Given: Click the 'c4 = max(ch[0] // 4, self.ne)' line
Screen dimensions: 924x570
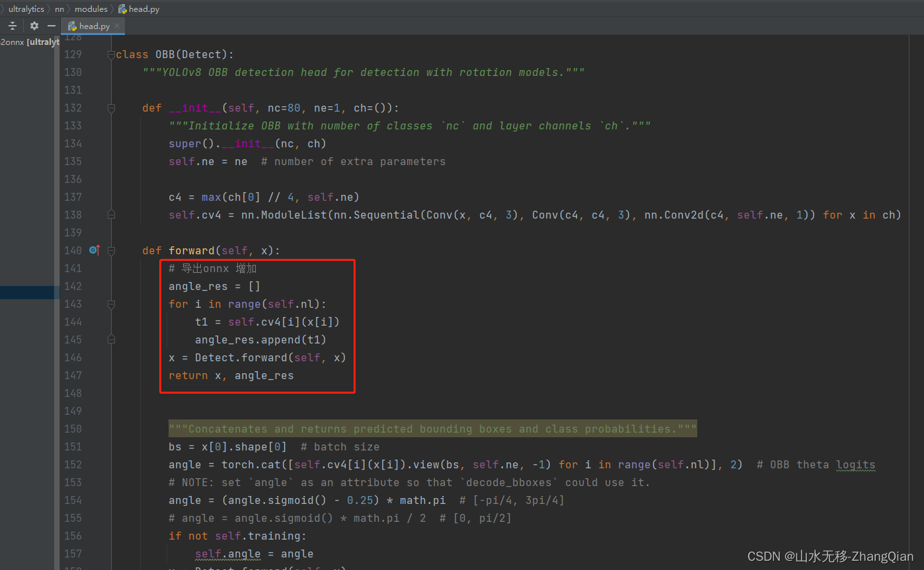Looking at the screenshot, I should [x=264, y=197].
